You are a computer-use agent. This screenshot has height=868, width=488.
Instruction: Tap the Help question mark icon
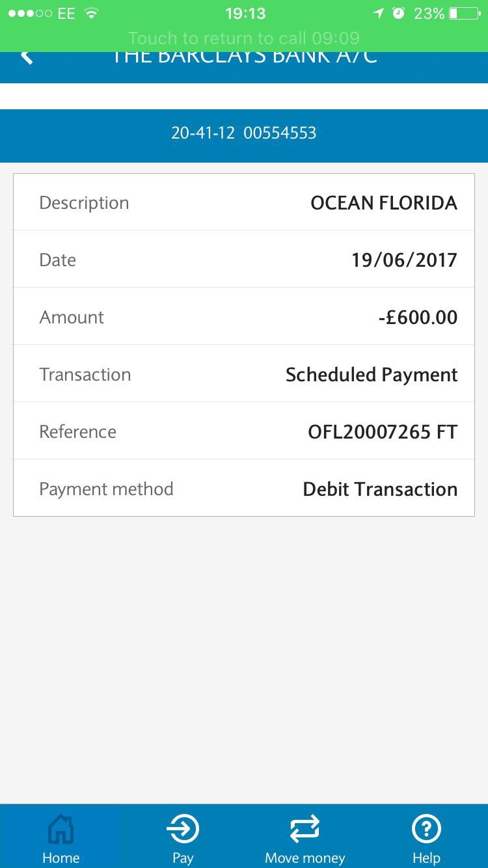click(427, 830)
